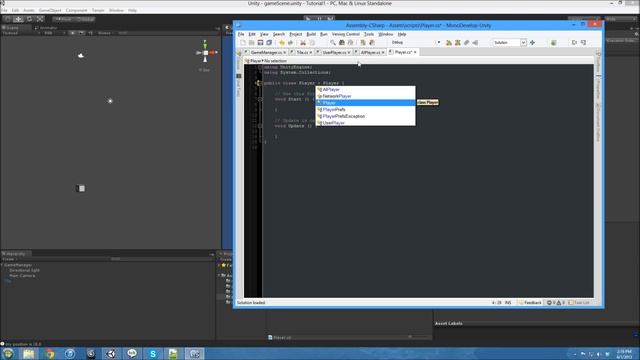Select Directional light in Unity Hierarchy
Image resolution: width=640 pixels, height=360 pixels.
[x=24, y=270]
